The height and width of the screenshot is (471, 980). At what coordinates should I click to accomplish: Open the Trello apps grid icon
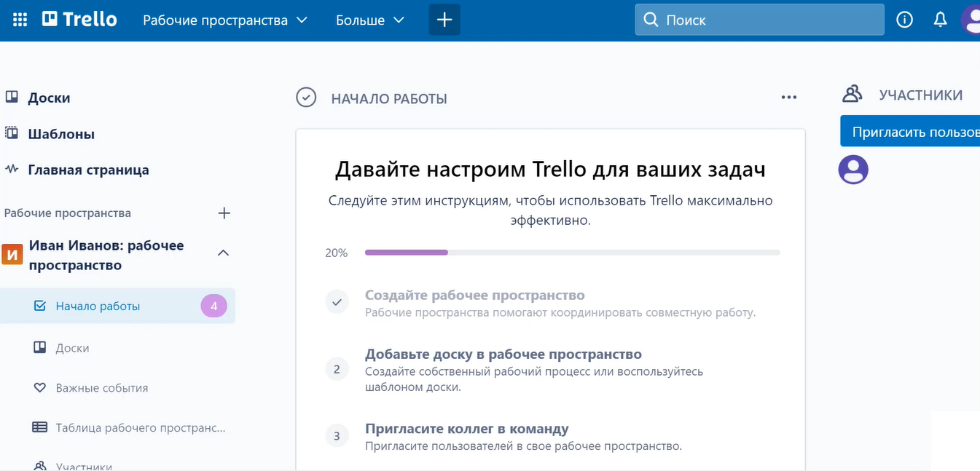pos(19,20)
